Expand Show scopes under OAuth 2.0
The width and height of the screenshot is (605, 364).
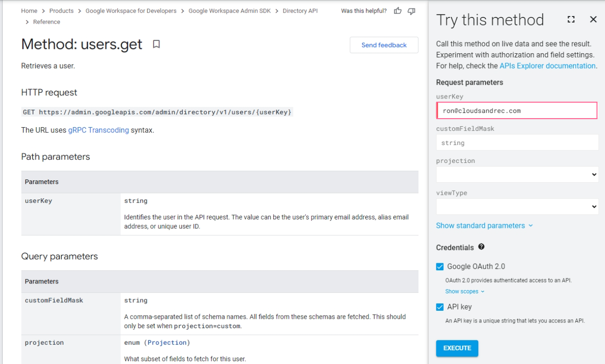pos(462,291)
